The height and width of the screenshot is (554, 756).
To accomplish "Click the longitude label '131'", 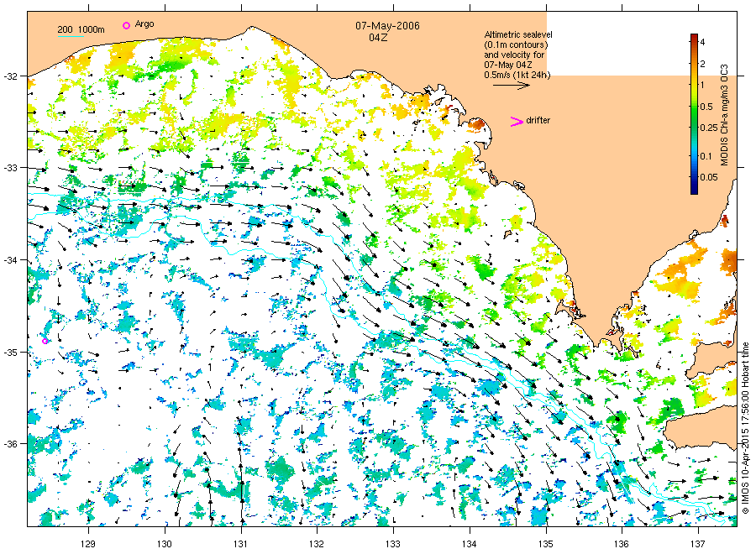I will click(x=240, y=544).
